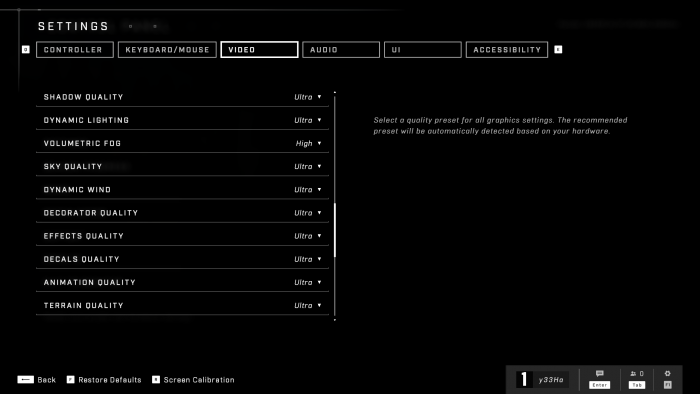
Task: Select the Terrain Quality label
Action: coord(83,306)
